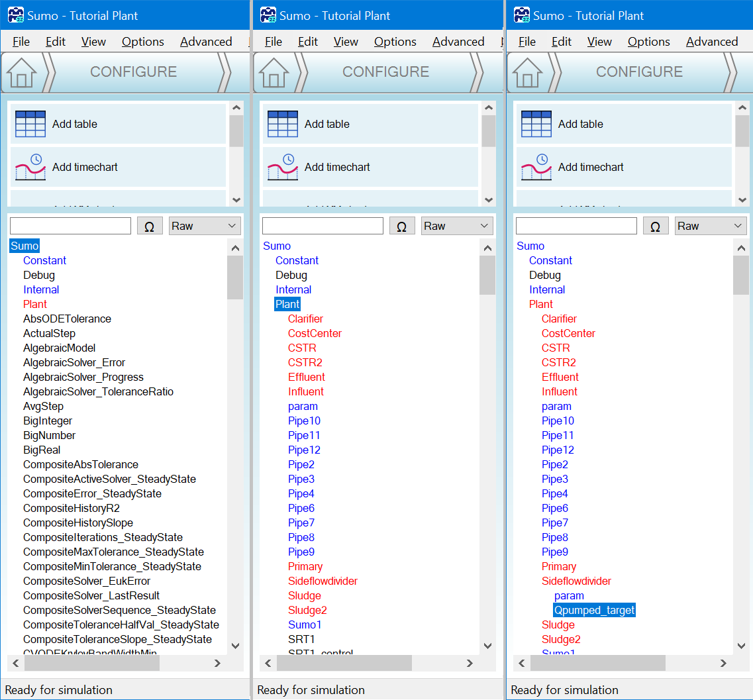Open the View menu in the middle window
This screenshot has width=753, height=700.
pos(346,42)
